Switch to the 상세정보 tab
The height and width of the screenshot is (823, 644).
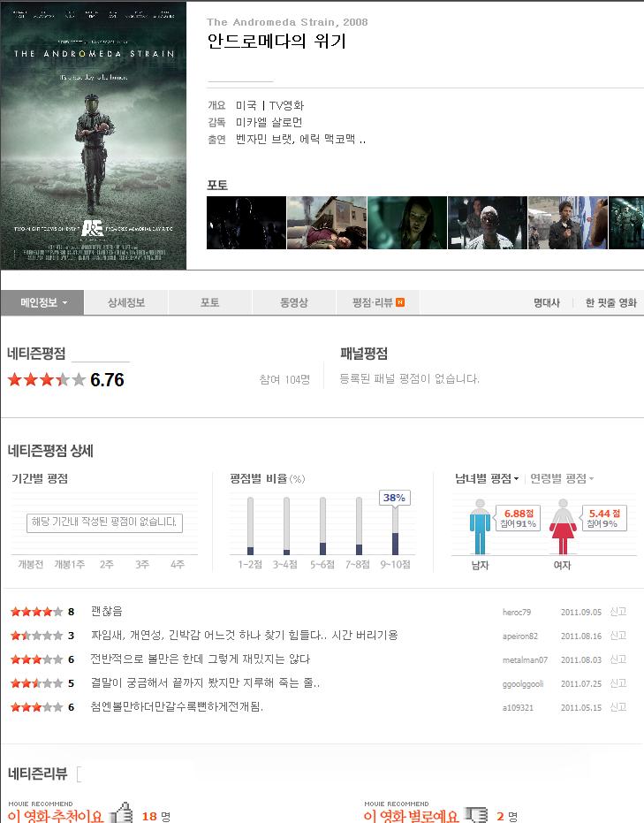[x=125, y=302]
